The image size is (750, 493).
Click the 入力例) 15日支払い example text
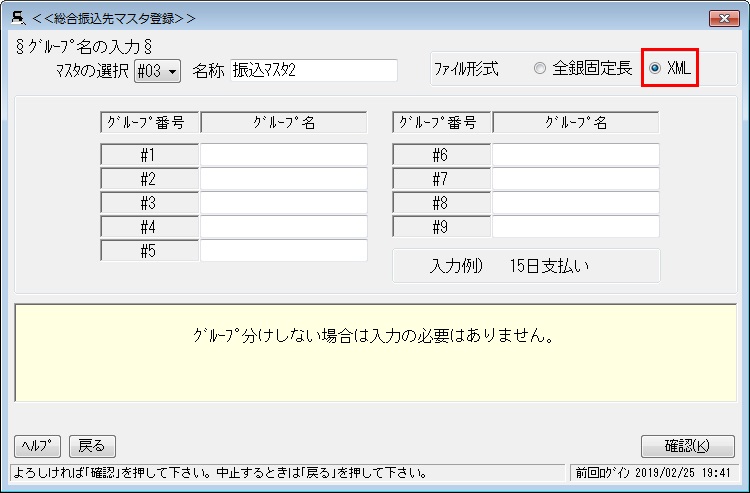509,265
